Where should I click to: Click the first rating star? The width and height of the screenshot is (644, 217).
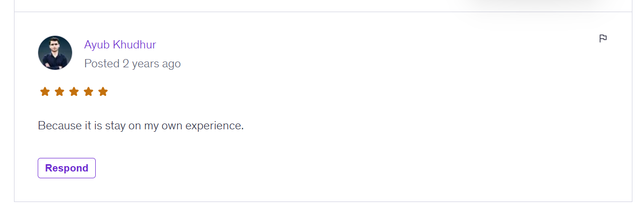coord(45,92)
